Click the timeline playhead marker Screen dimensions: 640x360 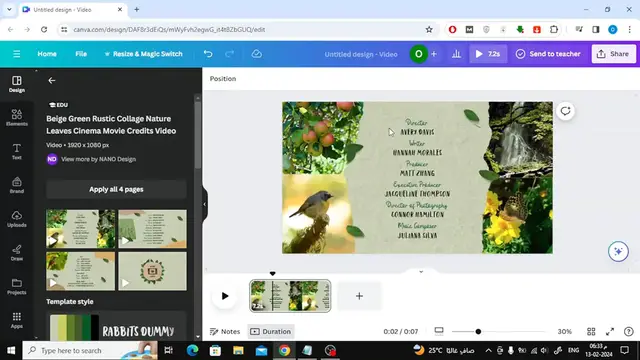coord(273,273)
